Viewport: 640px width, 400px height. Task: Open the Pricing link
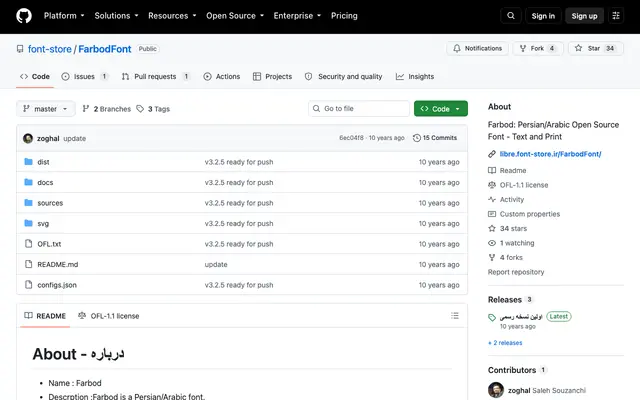pyautogui.click(x=344, y=16)
